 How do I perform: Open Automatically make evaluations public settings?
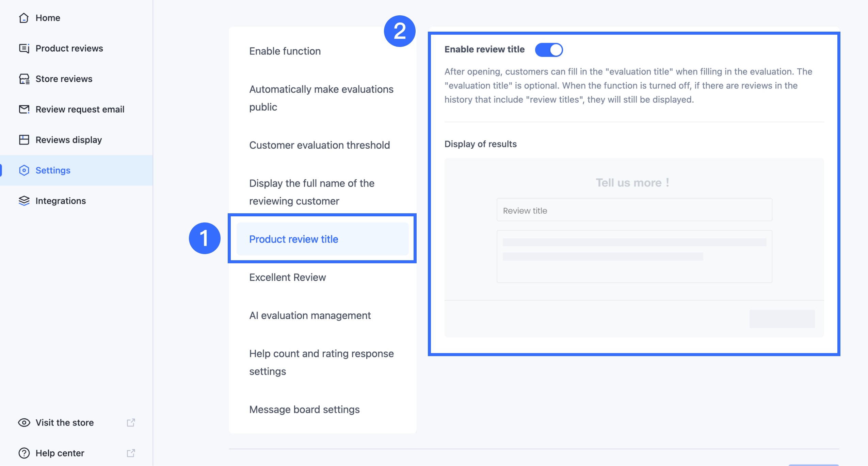click(x=321, y=98)
